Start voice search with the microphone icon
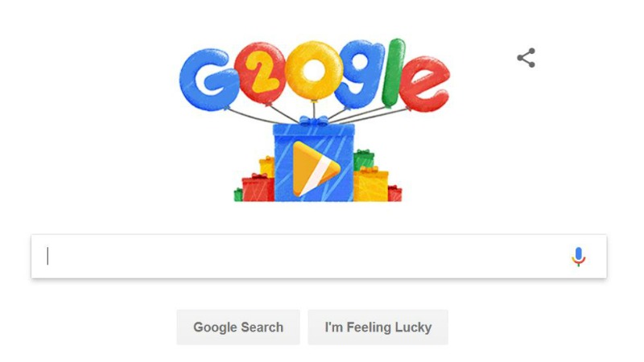This screenshot has width=644, height=362. (x=578, y=257)
